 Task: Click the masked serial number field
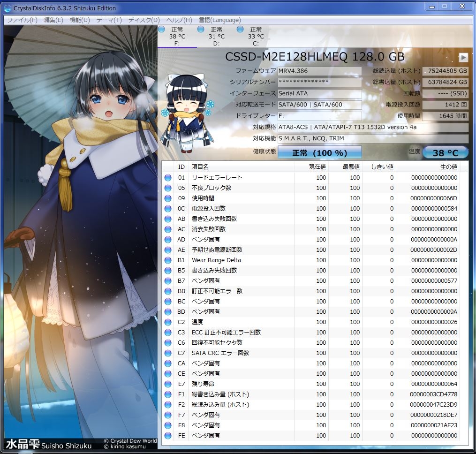319,82
